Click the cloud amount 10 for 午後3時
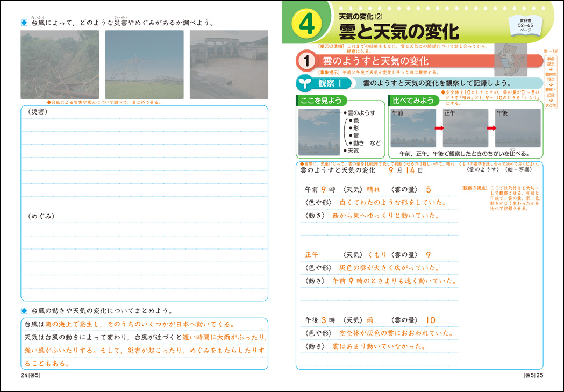This screenshot has height=392, width=564. pyautogui.click(x=431, y=320)
